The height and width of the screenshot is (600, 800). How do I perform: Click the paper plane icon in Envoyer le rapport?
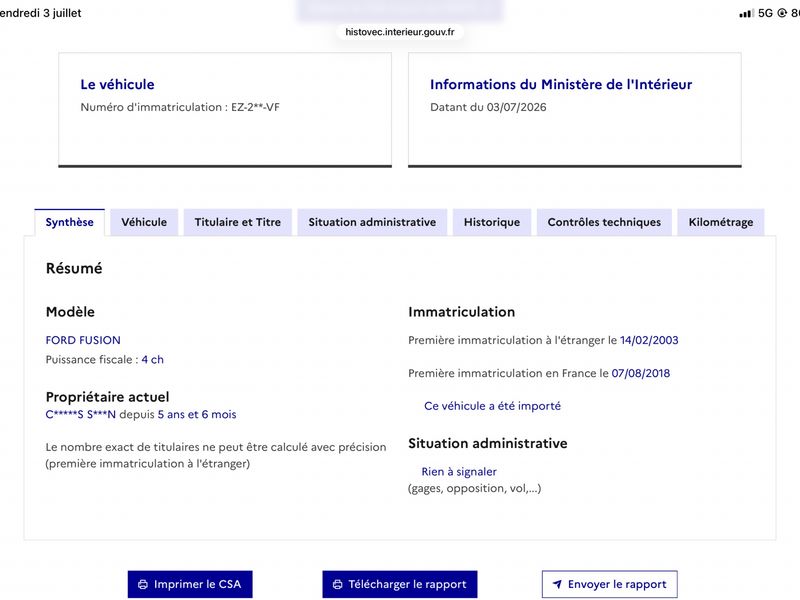tap(557, 584)
